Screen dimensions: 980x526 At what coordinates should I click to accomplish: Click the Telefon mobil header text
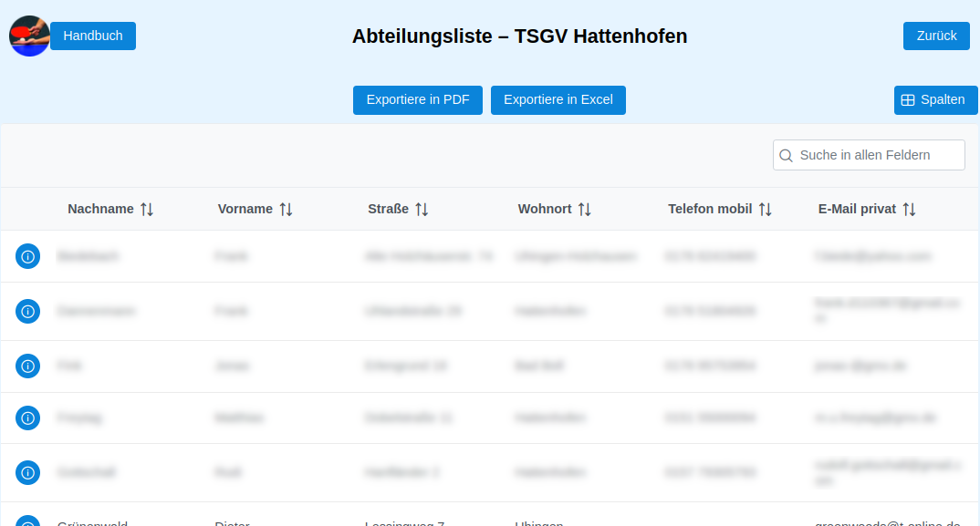click(710, 209)
